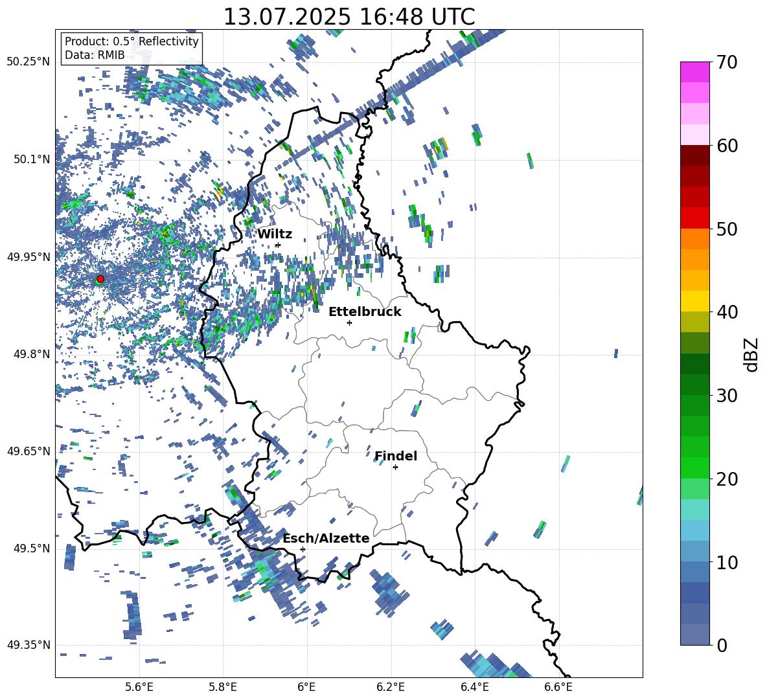The image size is (767, 700).
Task: Click the Esch/Alzette station cross marker
Action: [303, 549]
